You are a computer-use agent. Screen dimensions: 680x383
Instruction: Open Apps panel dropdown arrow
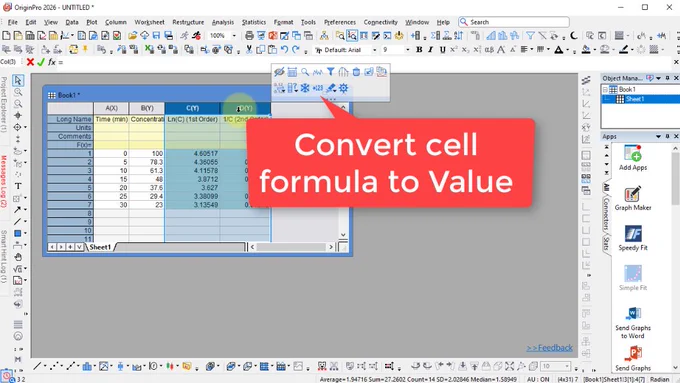658,136
